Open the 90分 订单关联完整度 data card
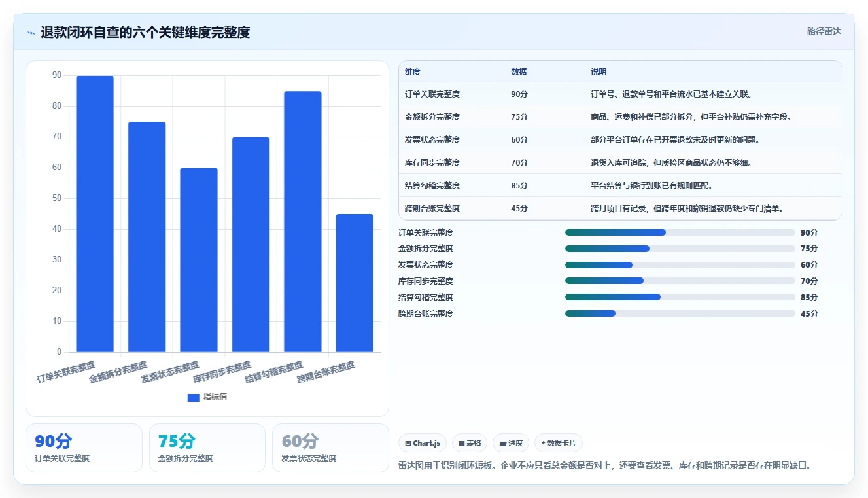This screenshot has height=498, width=868. [84, 448]
